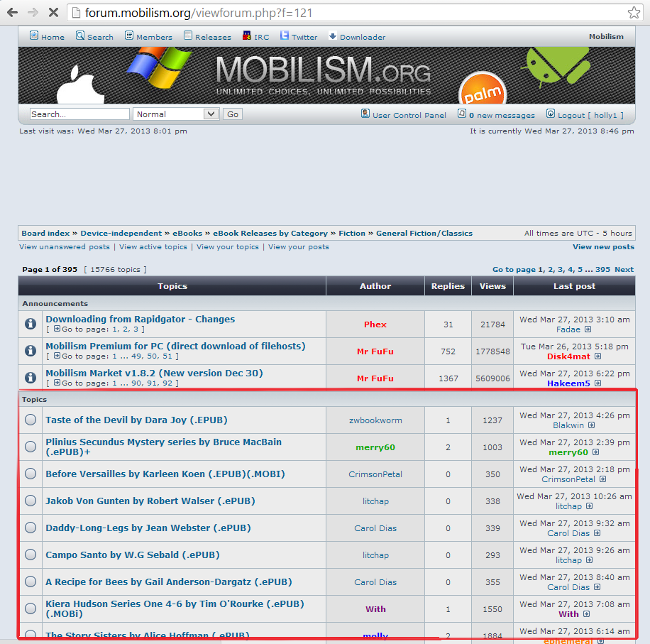Viewport: 650px width, 644px height.
Task: Open the User Control Panel icon
Action: click(364, 114)
